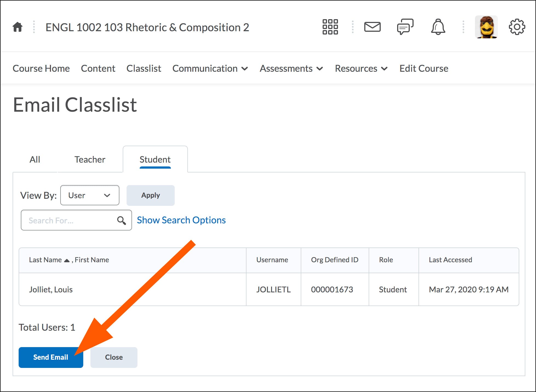Click the Search For input field

[68, 220]
